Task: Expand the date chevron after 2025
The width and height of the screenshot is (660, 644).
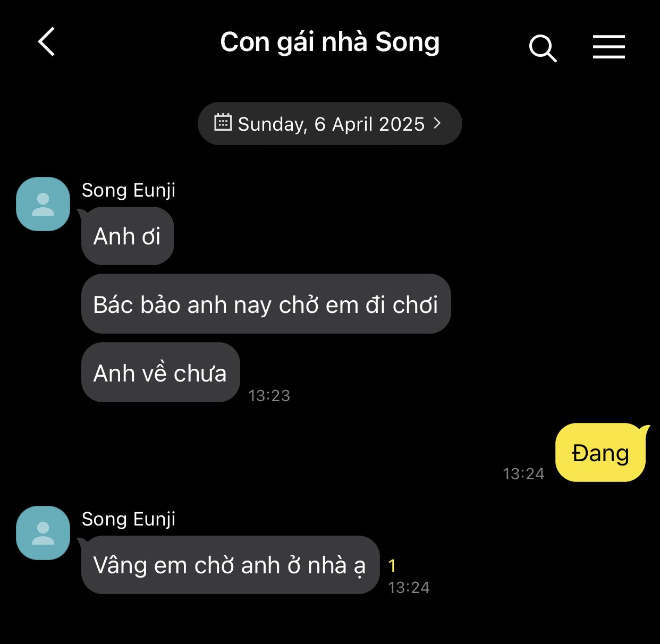Action: tap(437, 123)
